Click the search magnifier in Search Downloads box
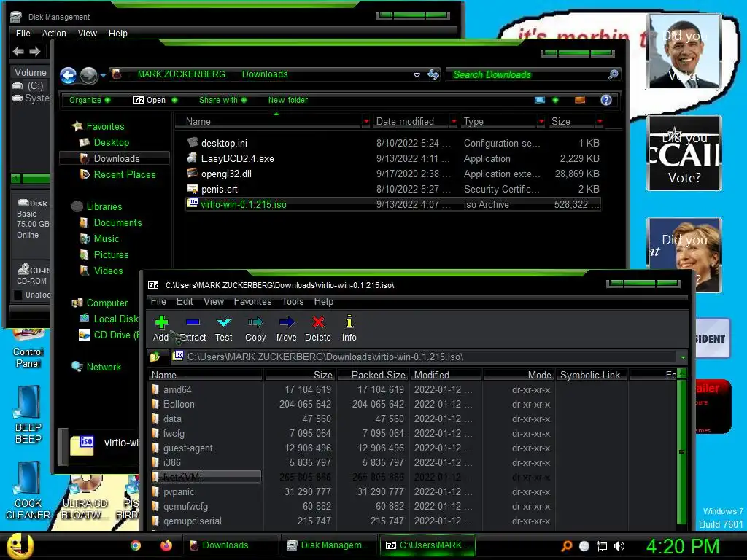The width and height of the screenshot is (747, 560). tap(613, 74)
